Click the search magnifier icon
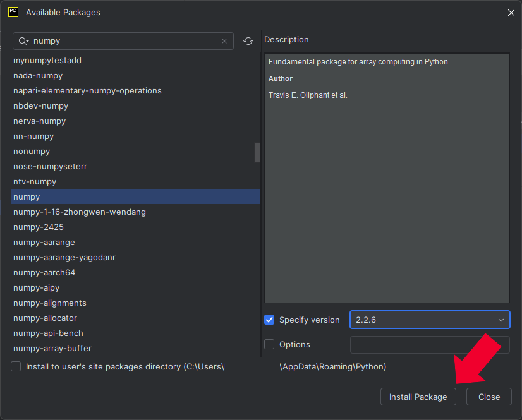This screenshot has height=420, width=522. (x=23, y=41)
